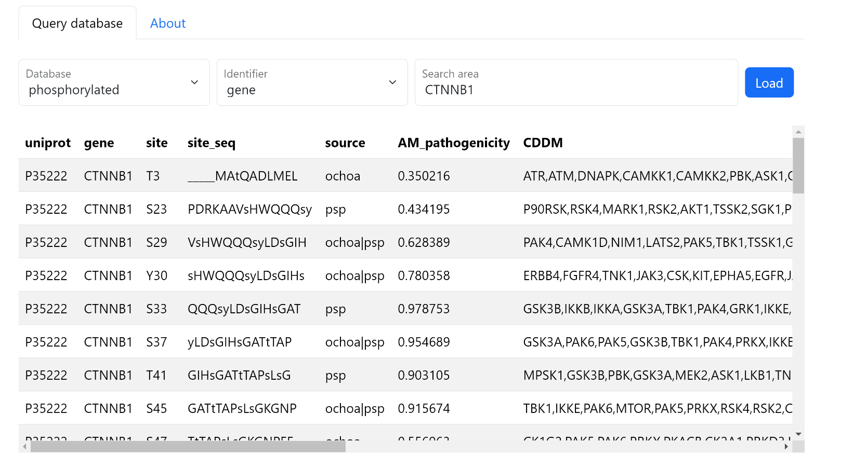
Task: Click pathogenicity value 0.434195
Action: coord(424,209)
